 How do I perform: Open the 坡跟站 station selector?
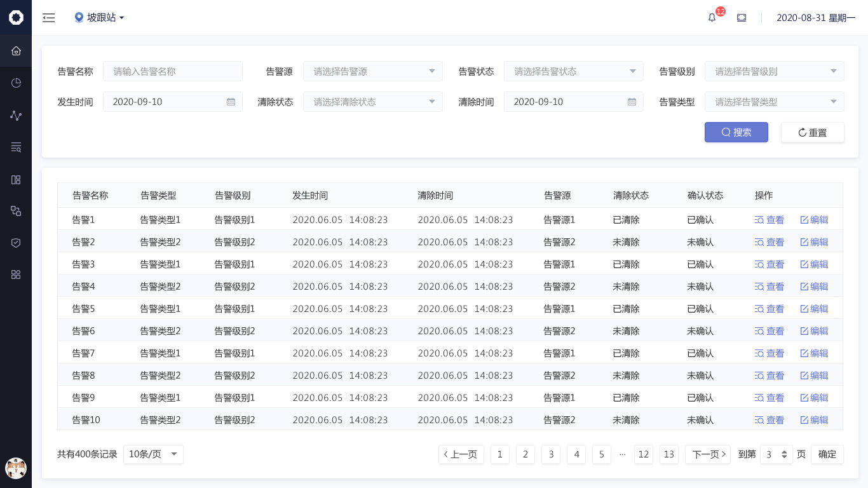[x=99, y=18]
